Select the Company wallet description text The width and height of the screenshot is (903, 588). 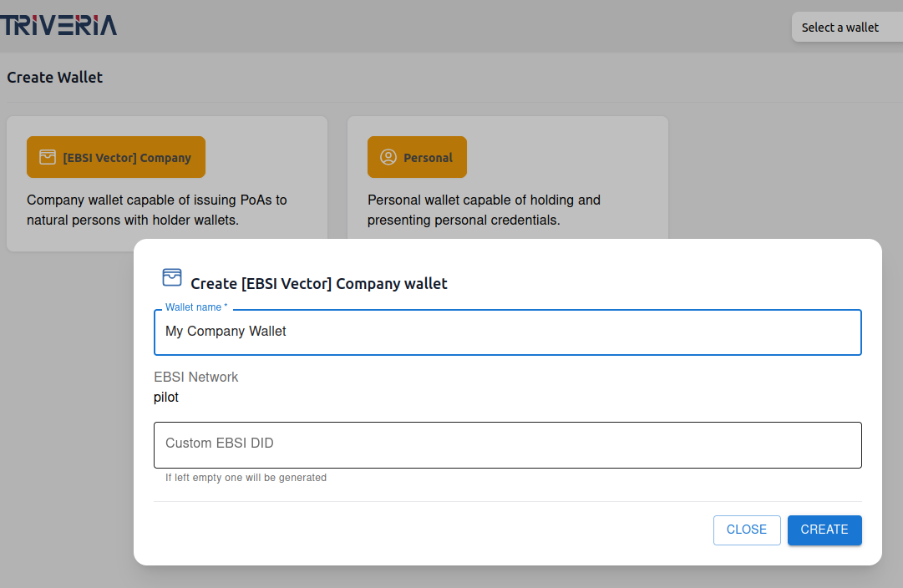pyautogui.click(x=157, y=210)
